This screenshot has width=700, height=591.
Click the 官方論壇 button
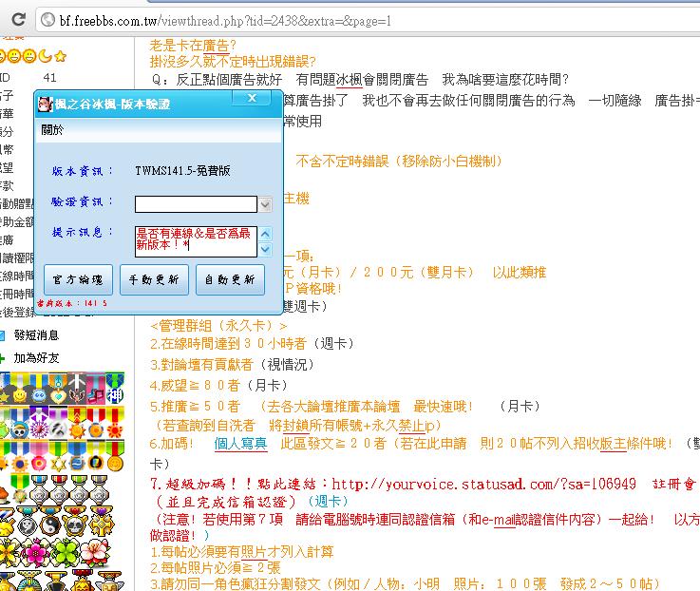[78, 280]
